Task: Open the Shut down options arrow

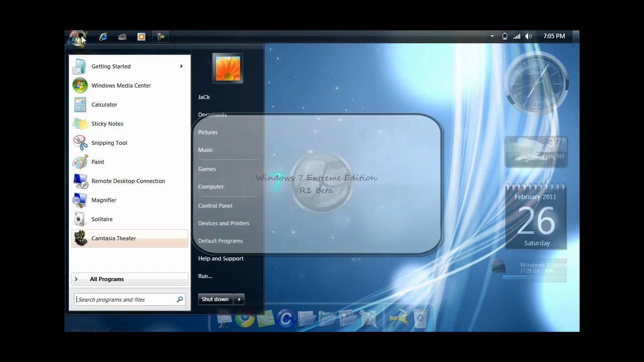Action: 239,299
